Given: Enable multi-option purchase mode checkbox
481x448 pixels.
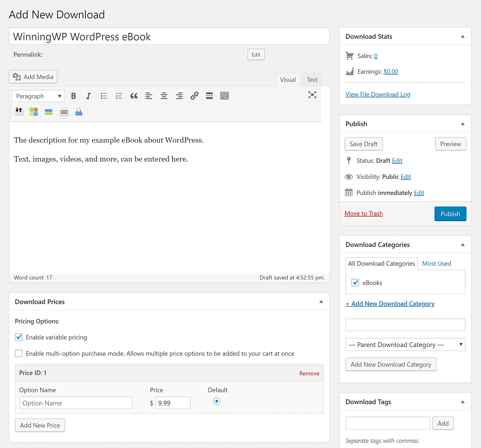Looking at the screenshot, I should point(19,353).
